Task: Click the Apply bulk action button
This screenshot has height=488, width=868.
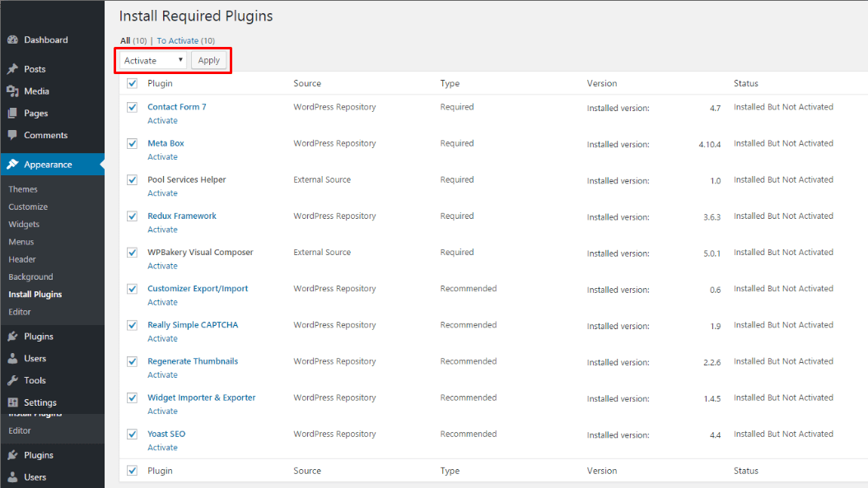Action: click(208, 60)
